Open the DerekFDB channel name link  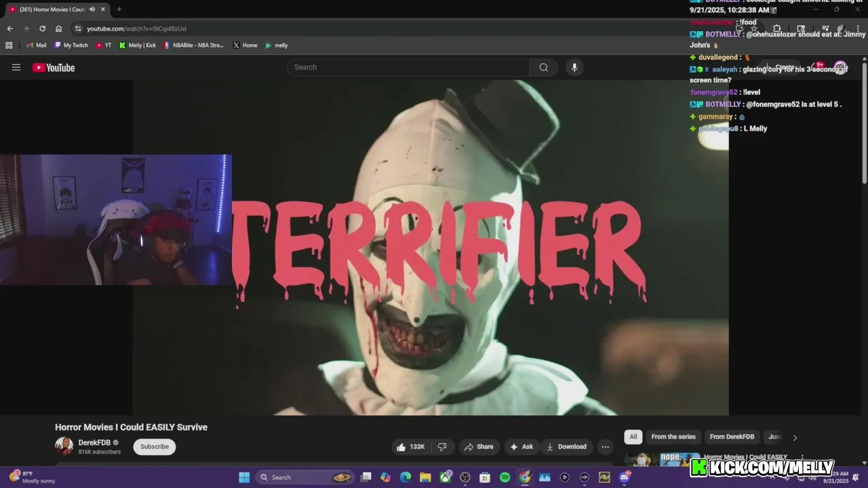click(94, 443)
